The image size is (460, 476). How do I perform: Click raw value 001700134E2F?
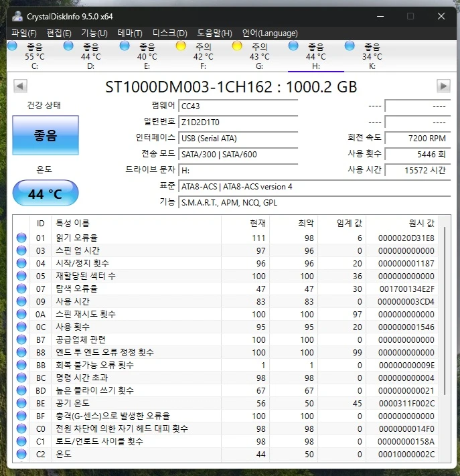(x=407, y=289)
